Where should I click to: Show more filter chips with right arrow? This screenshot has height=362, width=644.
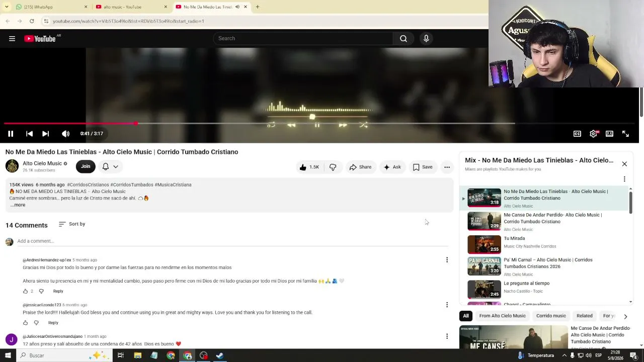click(625, 317)
